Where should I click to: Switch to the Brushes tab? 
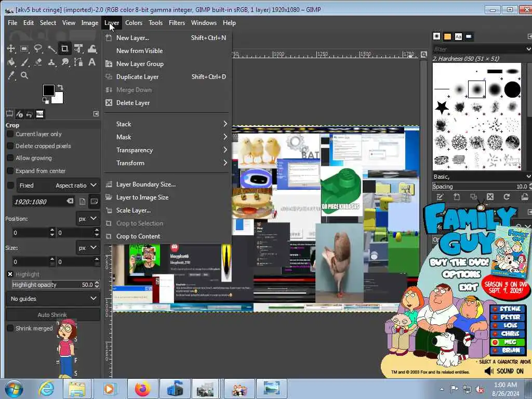436,36
